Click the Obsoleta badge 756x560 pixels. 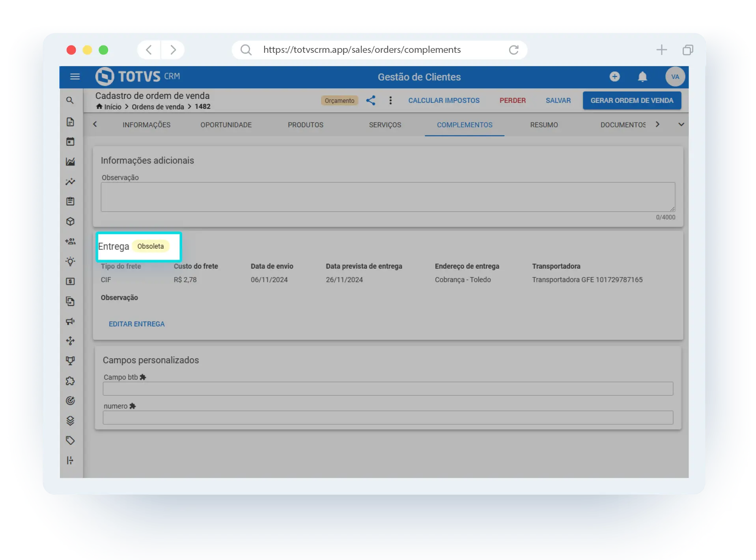(x=150, y=246)
